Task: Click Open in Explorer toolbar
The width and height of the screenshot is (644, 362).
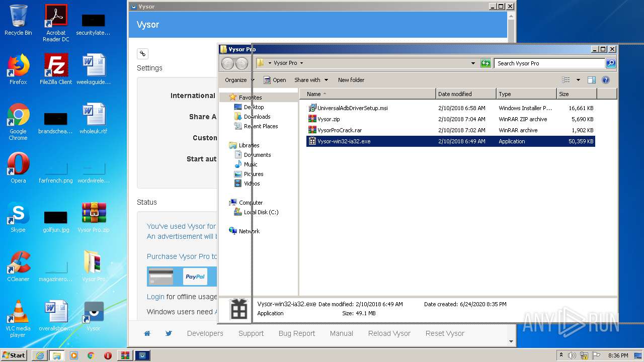Action: 275,80
